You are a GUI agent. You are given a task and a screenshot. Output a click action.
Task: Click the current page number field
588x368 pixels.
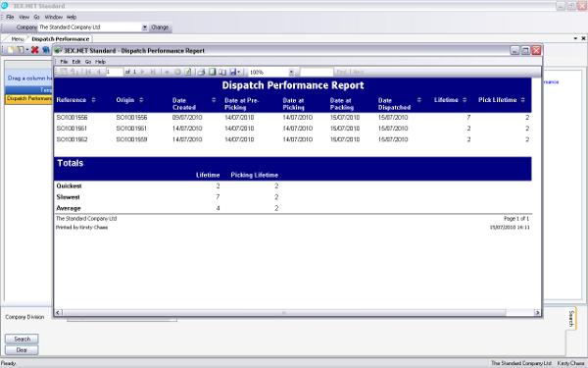pos(114,72)
